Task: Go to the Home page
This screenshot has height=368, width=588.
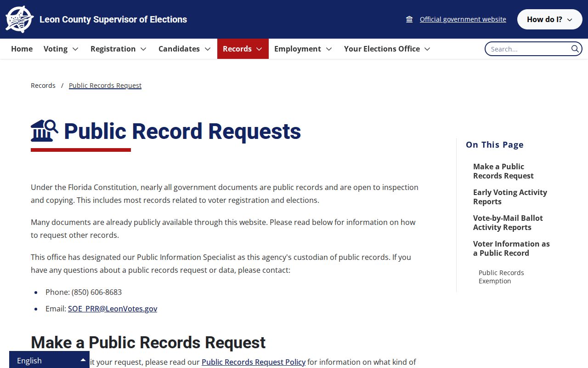Action: (22, 49)
